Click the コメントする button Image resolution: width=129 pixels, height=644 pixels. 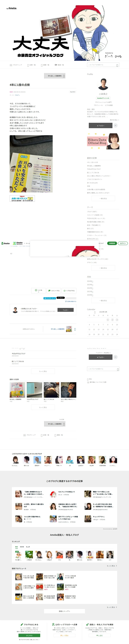click(x=54, y=291)
